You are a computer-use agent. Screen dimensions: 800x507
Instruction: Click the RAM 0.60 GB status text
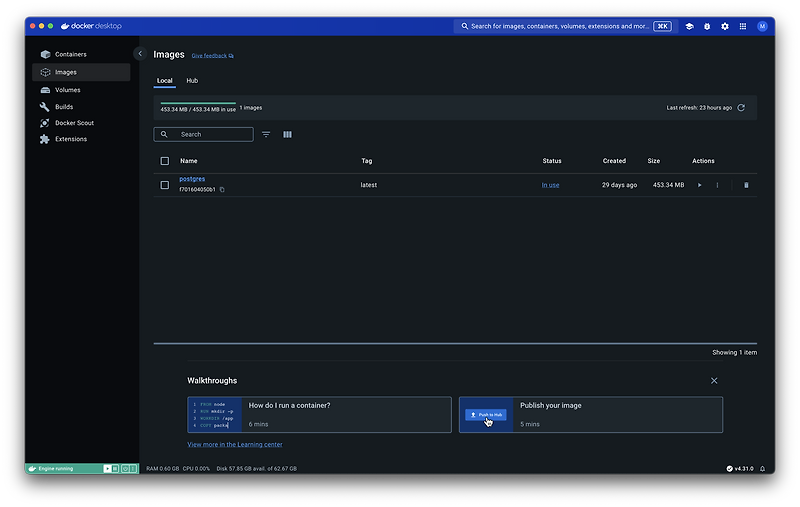[163, 469]
